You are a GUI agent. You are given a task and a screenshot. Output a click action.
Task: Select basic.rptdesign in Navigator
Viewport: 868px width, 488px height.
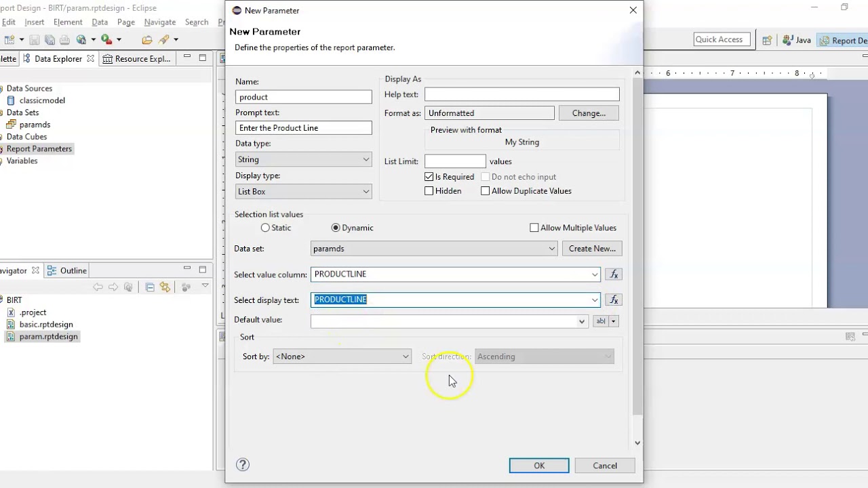coord(46,325)
